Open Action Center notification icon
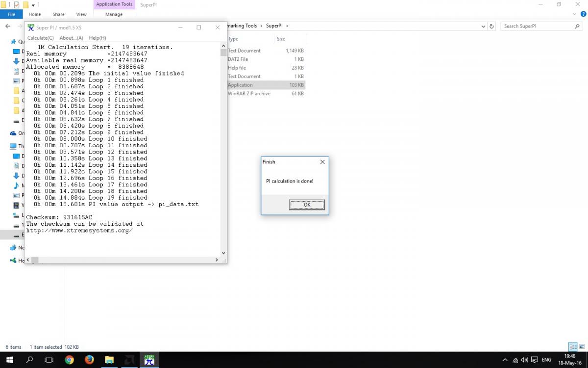 535,360
